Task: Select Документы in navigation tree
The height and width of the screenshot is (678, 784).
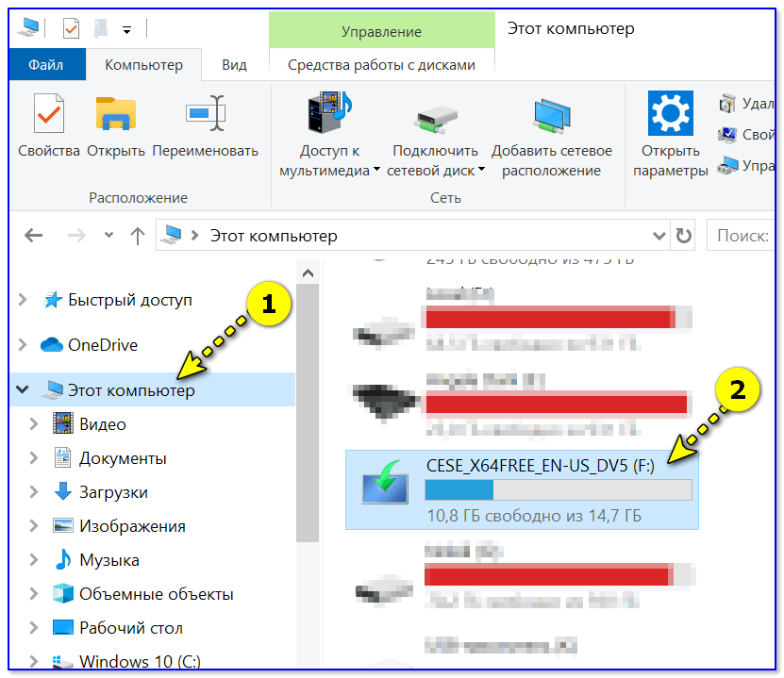Action: click(123, 457)
